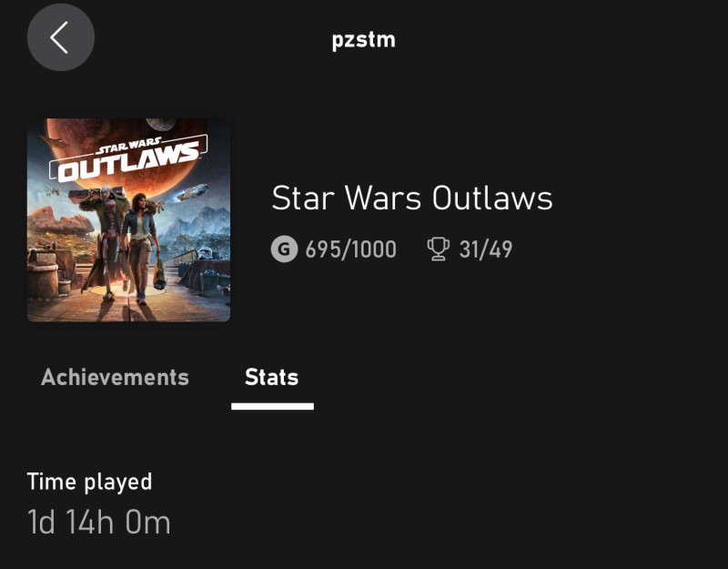Switch to the Achievements tab
The image size is (728, 569).
point(115,377)
